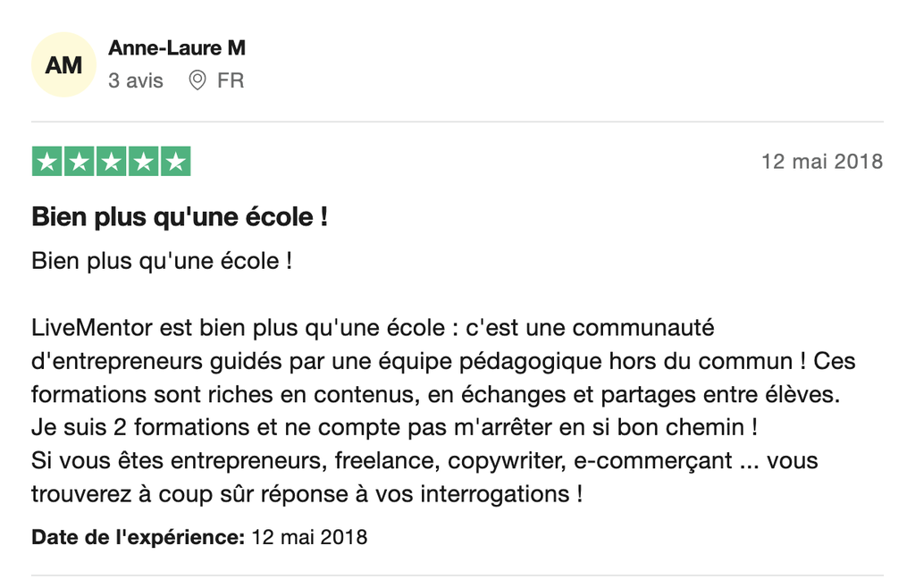Click the "Date de l'expérience:" label
Viewport: 915px width, 588px height.
click(139, 537)
